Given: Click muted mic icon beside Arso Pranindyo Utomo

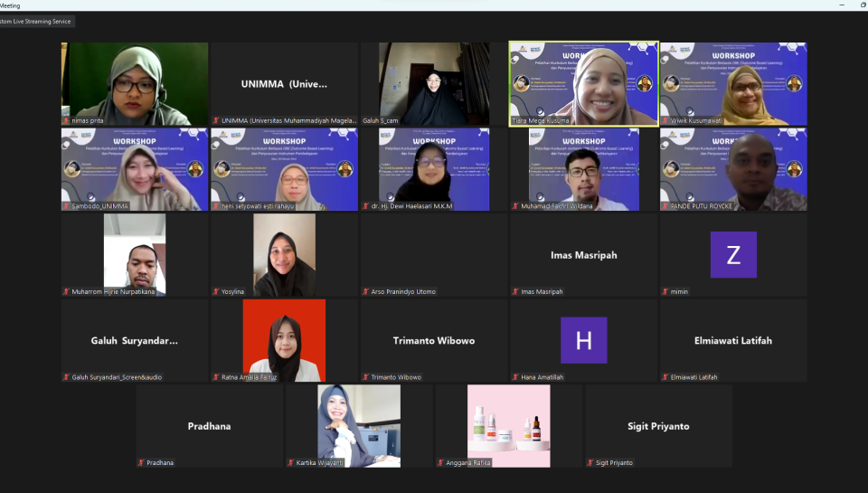Looking at the screenshot, I should coord(365,292).
